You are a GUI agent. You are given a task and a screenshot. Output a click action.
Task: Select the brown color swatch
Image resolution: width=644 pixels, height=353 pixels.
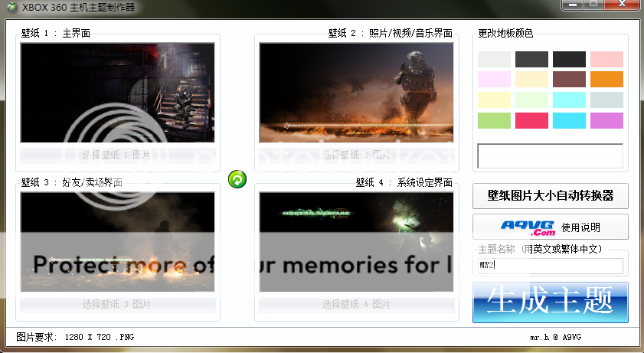569,80
